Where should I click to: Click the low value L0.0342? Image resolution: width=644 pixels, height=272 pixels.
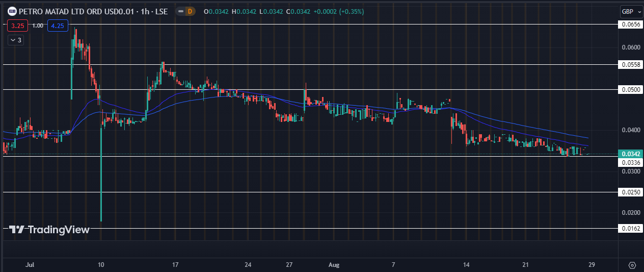(271, 11)
